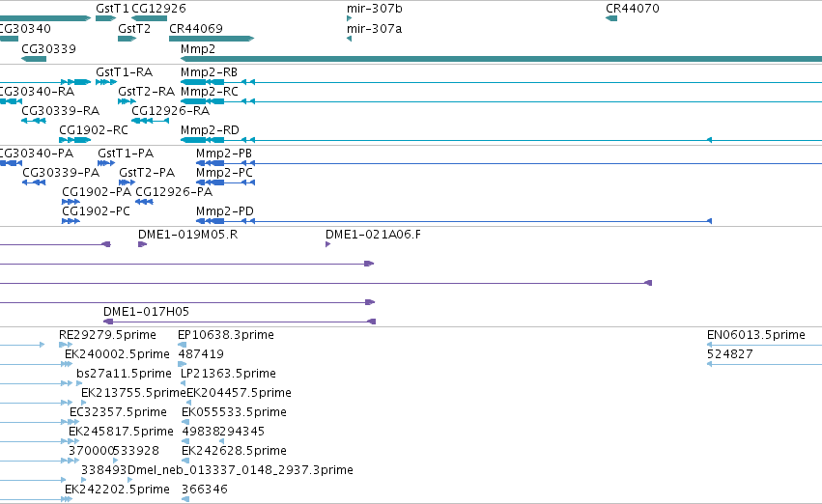The height and width of the screenshot is (504, 822).
Task: Select EST EK242202.5prime
Action: 69,499
